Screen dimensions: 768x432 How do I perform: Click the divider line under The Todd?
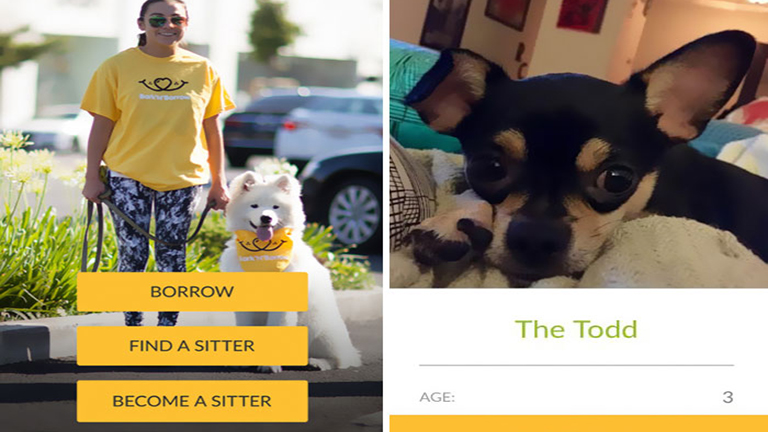click(576, 365)
